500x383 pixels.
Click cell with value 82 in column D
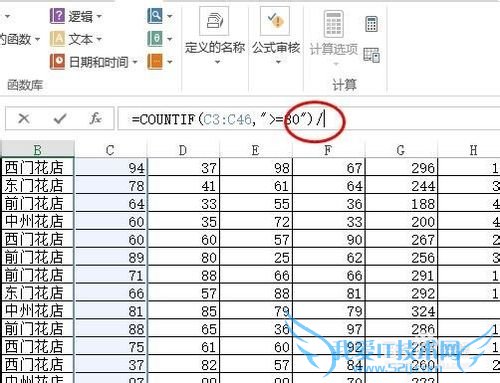click(x=183, y=364)
